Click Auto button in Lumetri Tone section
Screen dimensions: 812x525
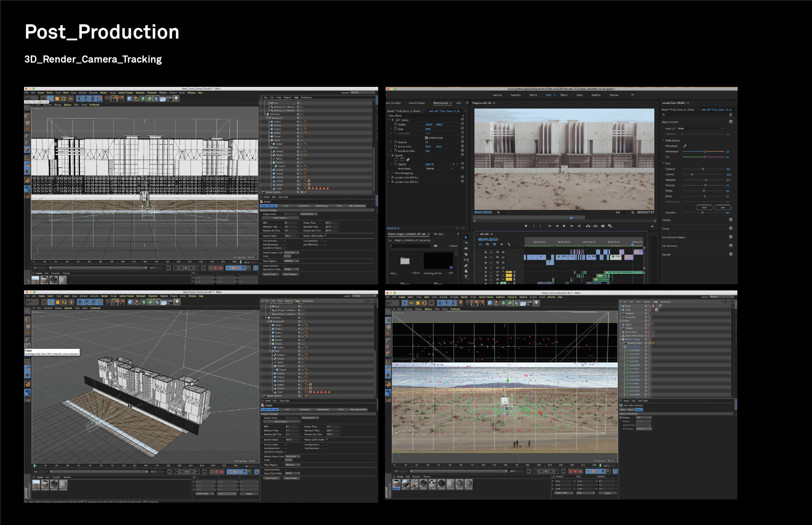point(723,207)
